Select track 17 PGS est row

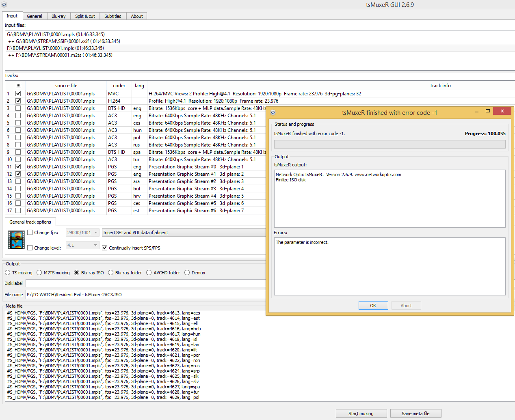[136, 211]
